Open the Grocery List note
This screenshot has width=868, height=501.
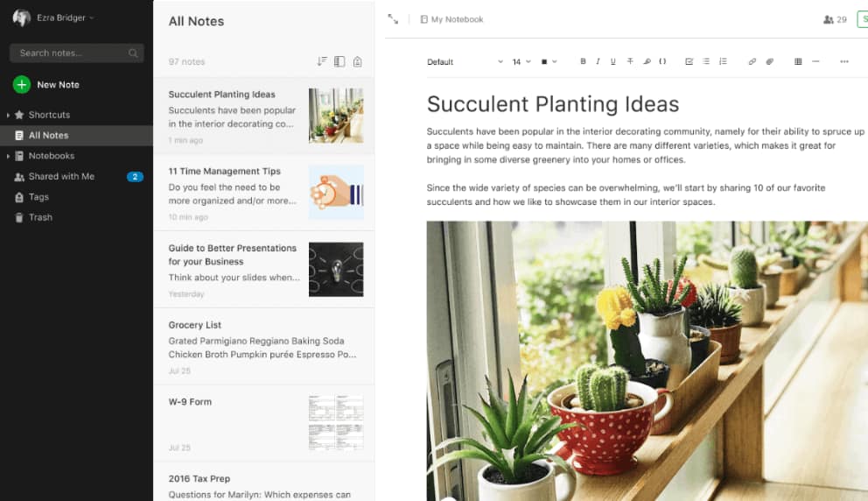click(264, 346)
